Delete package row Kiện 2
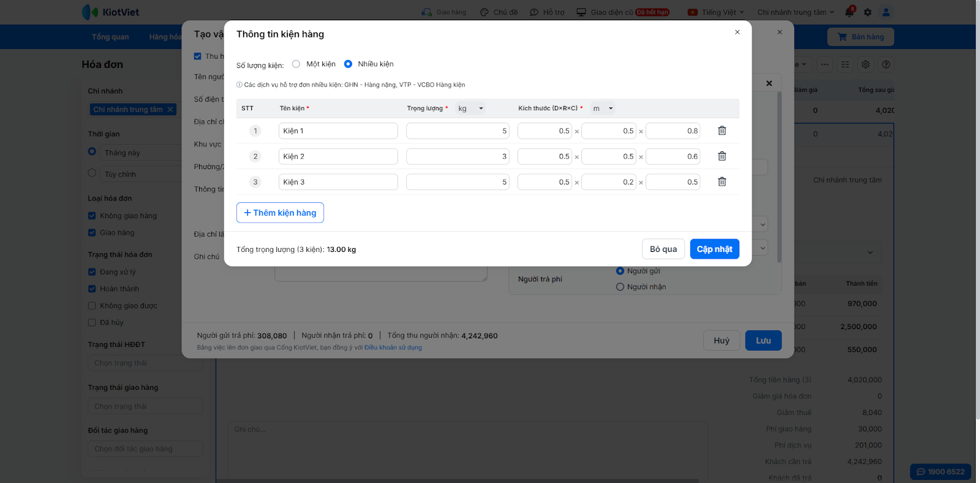This screenshot has height=483, width=980. (722, 156)
